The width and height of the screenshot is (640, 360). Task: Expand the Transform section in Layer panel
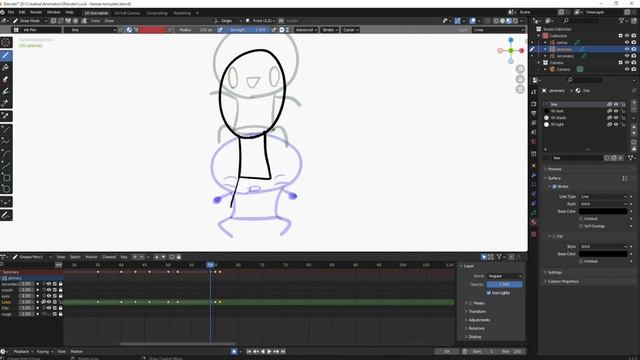[477, 311]
